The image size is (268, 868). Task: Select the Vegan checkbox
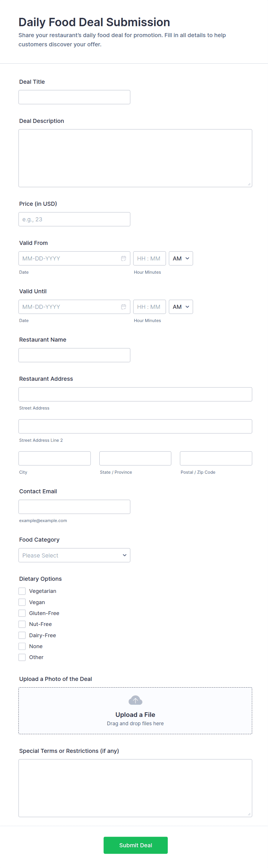point(22,602)
